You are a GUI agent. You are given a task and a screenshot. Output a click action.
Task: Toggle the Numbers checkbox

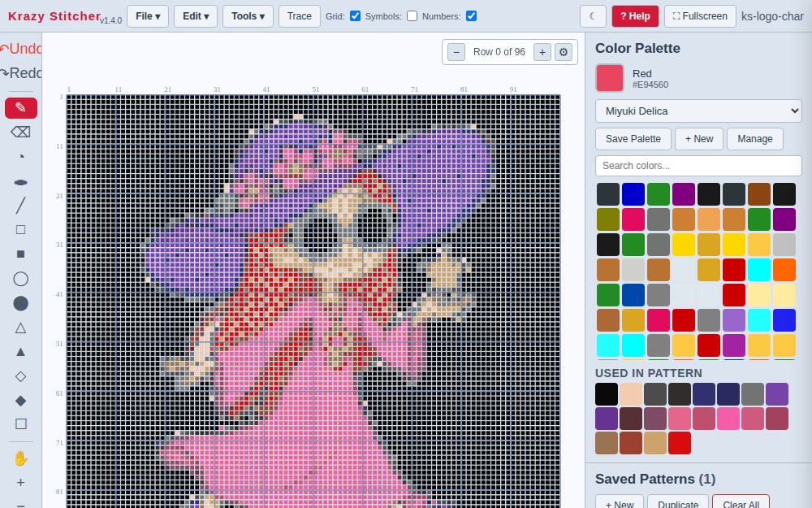[471, 16]
